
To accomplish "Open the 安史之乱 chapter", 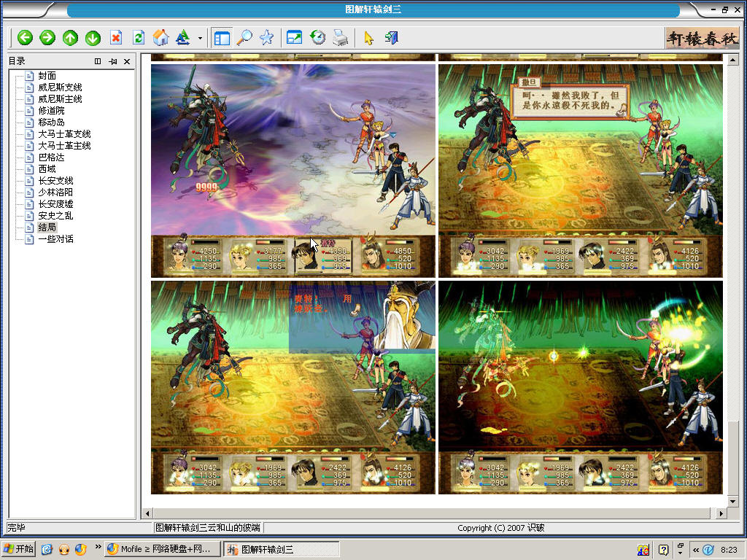I will click(55, 216).
